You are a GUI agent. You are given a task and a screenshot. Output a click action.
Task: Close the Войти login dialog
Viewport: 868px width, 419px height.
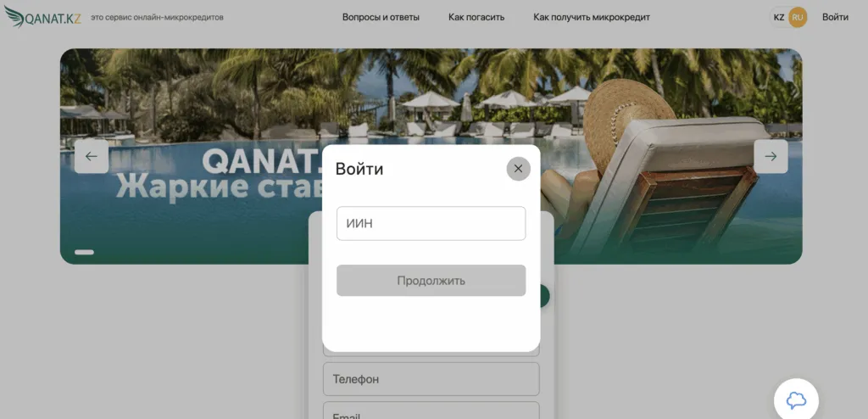click(518, 169)
